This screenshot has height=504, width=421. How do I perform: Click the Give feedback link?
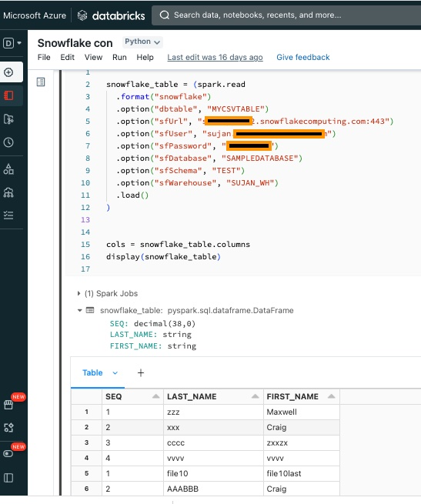pos(303,57)
